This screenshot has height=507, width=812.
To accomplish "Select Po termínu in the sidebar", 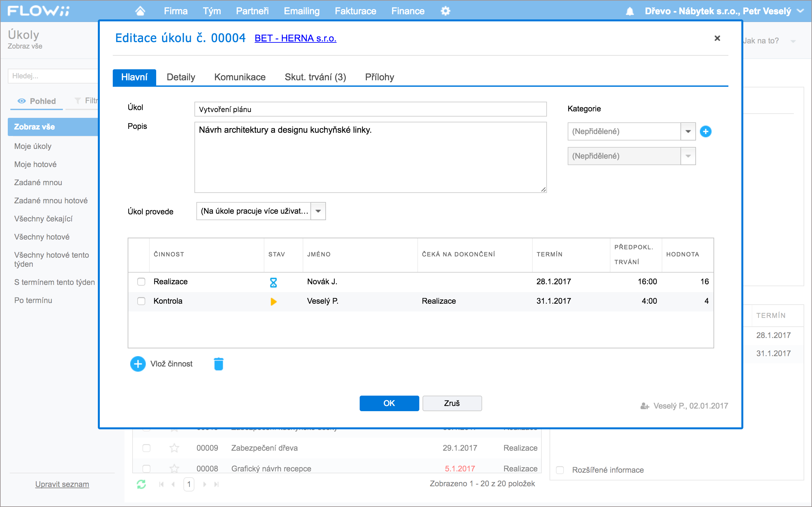I will click(33, 300).
